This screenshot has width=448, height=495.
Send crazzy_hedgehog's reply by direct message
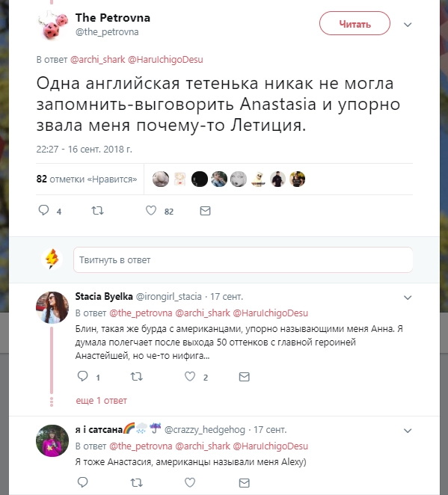(245, 483)
